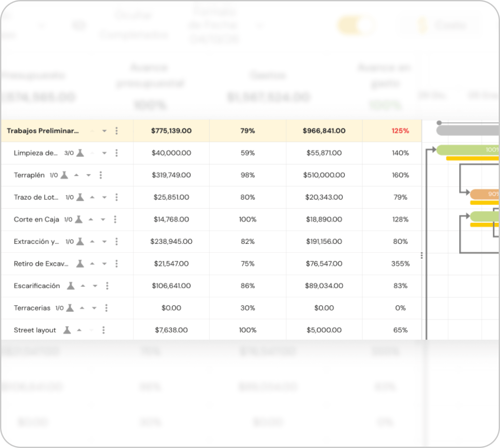Move Extracción row up
Viewport: 500px width, 448px height.
[92, 242]
